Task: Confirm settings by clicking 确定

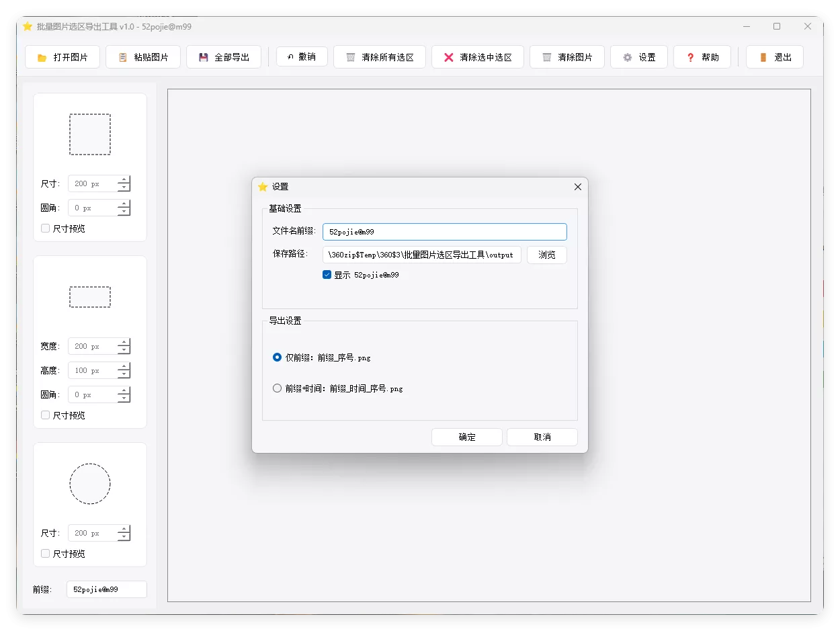Action: pyautogui.click(x=466, y=437)
